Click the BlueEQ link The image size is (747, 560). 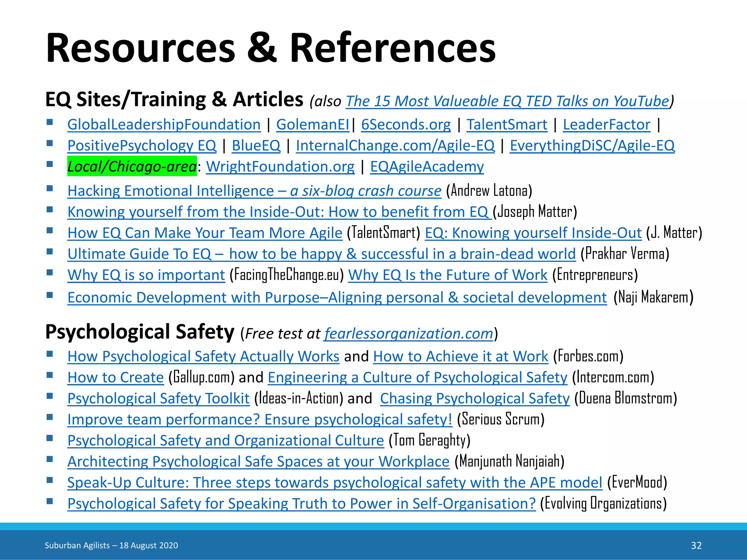[x=256, y=145]
